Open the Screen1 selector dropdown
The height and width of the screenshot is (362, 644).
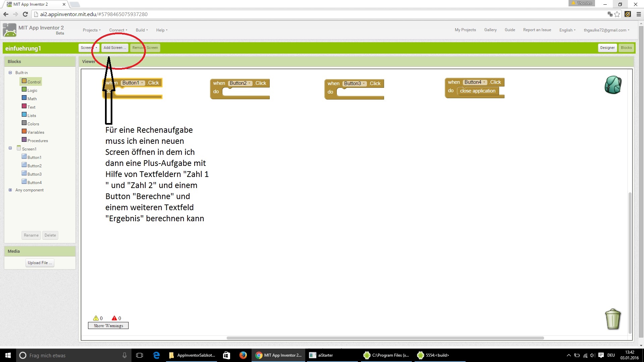pyautogui.click(x=89, y=48)
